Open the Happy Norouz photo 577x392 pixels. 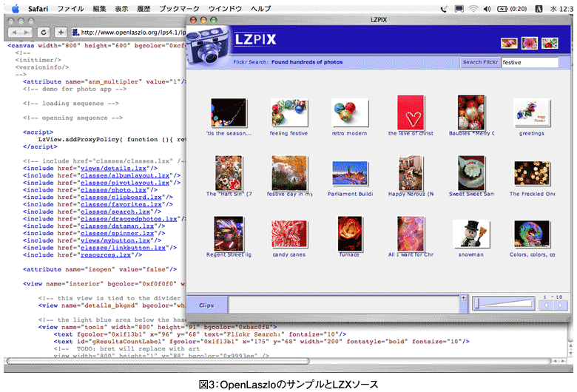pos(411,173)
